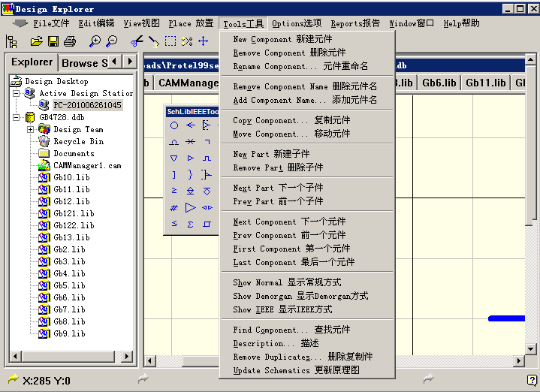Click the help question mark in status bar

click(531, 380)
